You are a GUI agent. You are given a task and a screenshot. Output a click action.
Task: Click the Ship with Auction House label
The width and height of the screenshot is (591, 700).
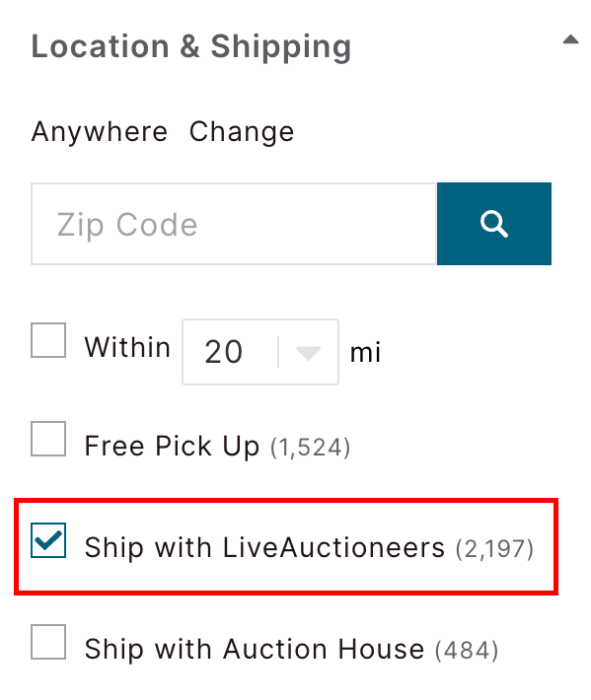coord(255,649)
